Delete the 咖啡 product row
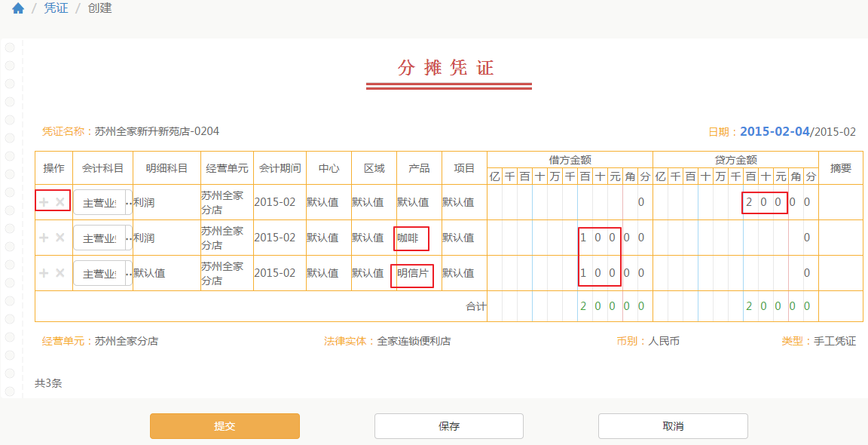868x445 pixels. click(x=60, y=238)
